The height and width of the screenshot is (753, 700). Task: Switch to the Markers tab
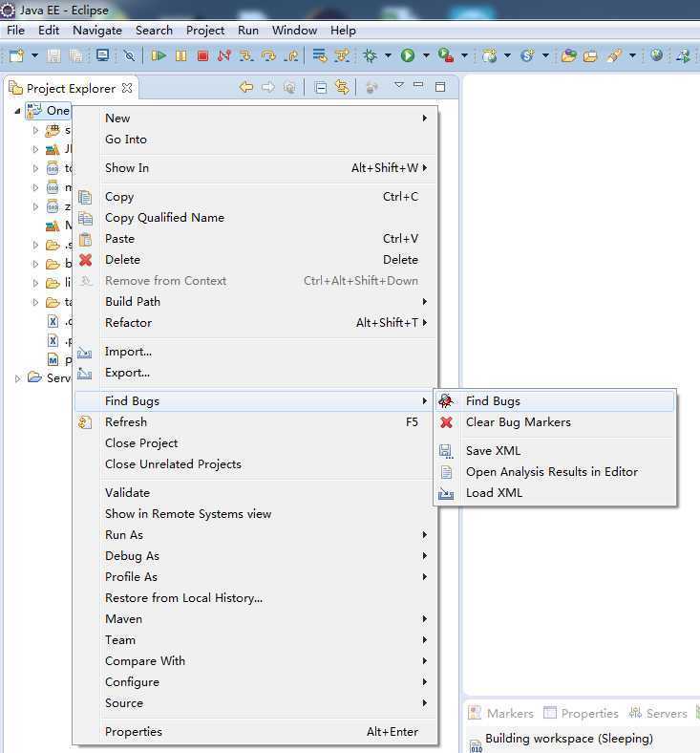click(501, 714)
